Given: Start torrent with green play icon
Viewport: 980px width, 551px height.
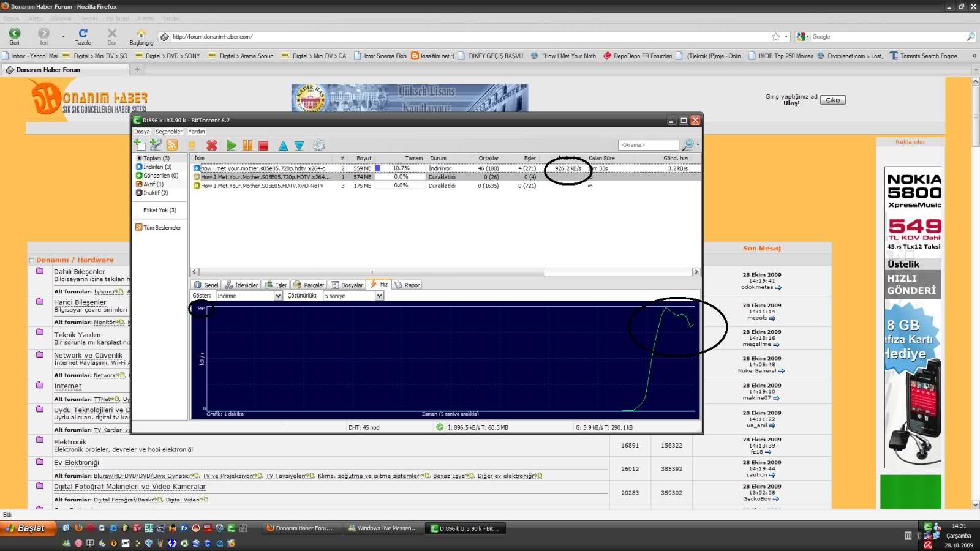Looking at the screenshot, I should 231,145.
